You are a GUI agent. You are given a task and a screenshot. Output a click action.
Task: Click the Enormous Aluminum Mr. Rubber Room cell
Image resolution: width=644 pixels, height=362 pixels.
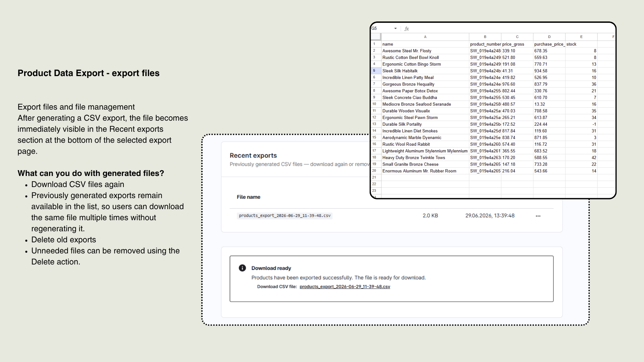(425, 171)
